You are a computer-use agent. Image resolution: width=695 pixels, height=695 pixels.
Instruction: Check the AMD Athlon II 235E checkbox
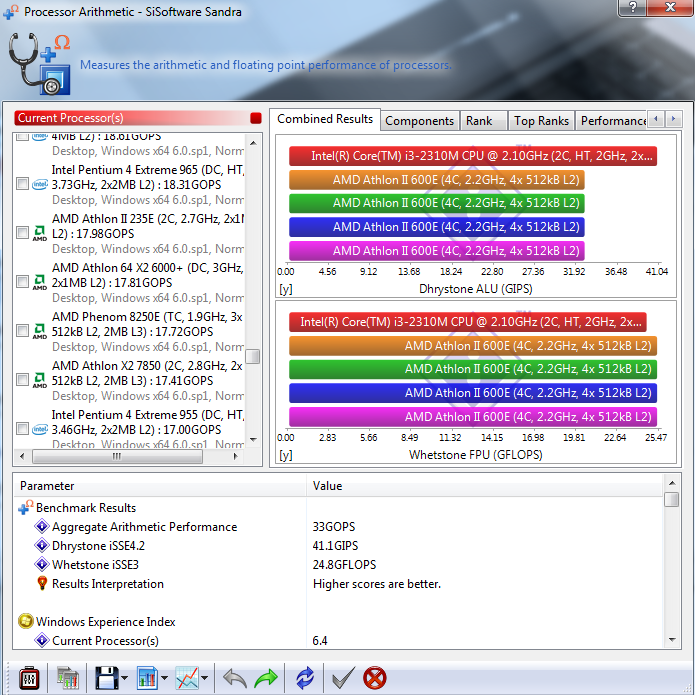22,232
